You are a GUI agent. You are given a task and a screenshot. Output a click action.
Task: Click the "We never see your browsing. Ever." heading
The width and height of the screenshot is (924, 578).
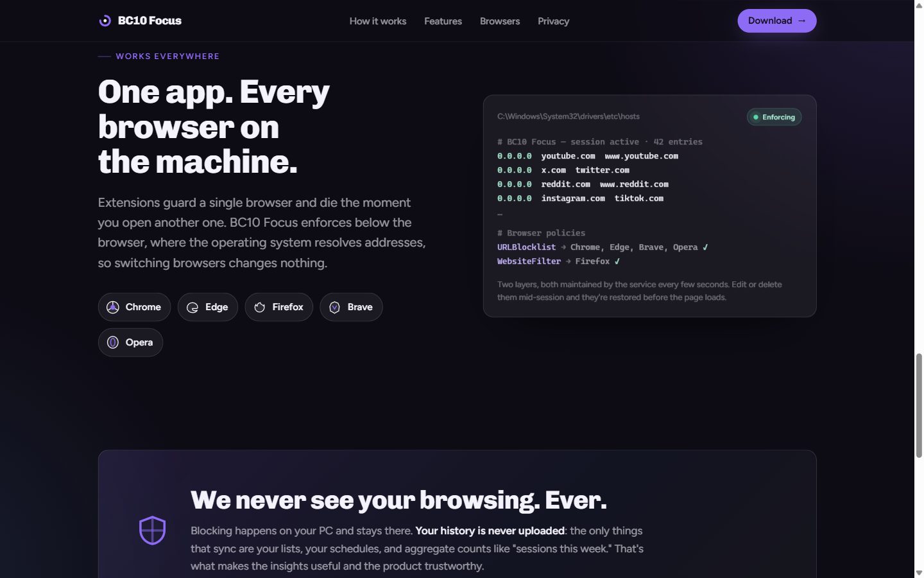(398, 500)
